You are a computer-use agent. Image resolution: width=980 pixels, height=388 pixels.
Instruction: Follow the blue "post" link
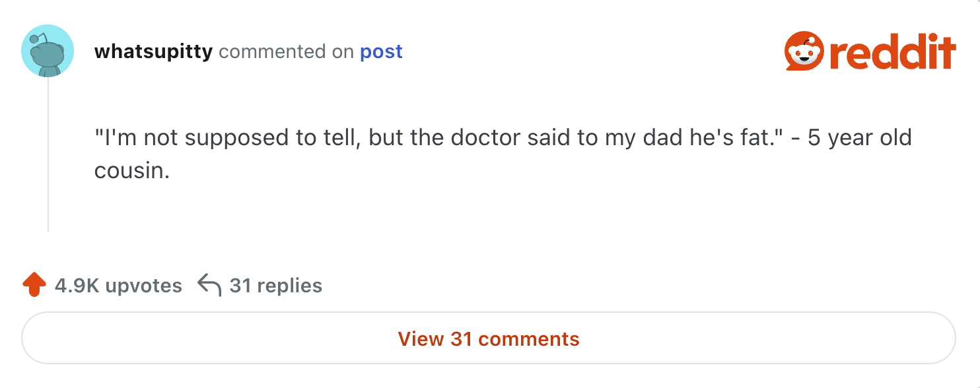coord(381,51)
